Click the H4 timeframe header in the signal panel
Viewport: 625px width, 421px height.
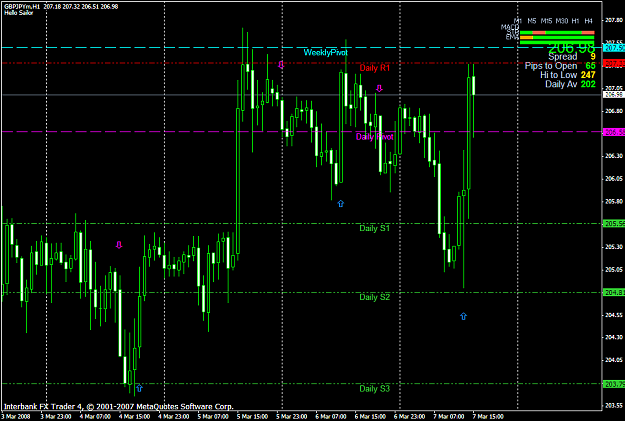pos(588,21)
